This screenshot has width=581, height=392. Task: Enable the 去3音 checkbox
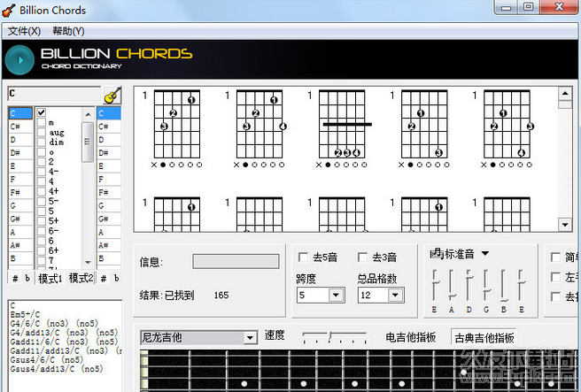click(x=362, y=257)
